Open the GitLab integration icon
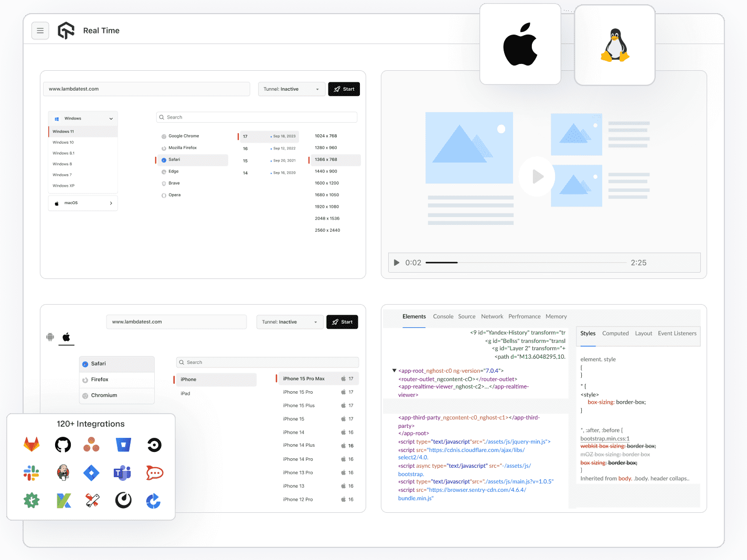Viewport: 747px width, 560px height. tap(31, 445)
